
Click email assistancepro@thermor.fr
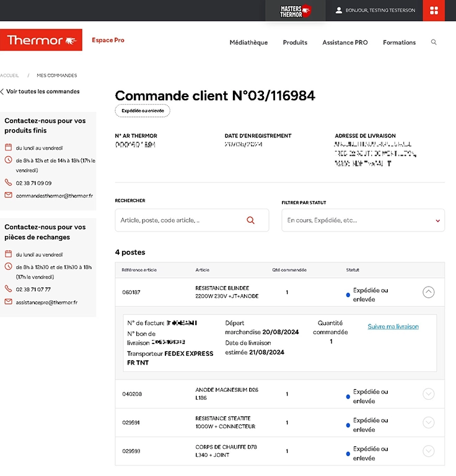[46, 302]
